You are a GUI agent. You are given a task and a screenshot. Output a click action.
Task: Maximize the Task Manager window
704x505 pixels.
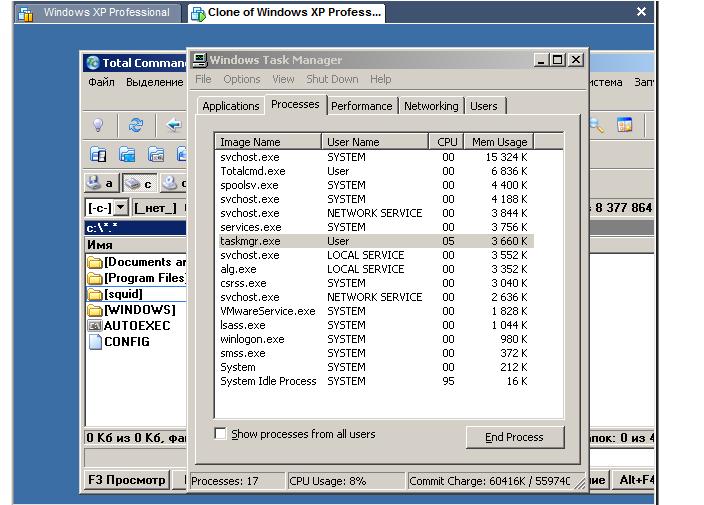pos(558,60)
